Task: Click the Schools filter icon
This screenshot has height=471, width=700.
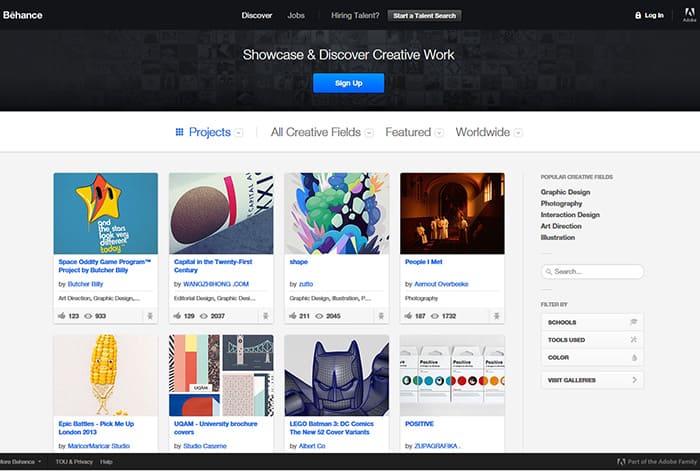Action: (633, 322)
